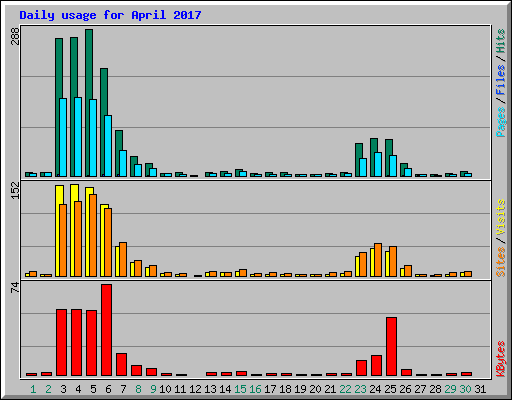Screen dimensions: 512x400
Task: Click the red KBytes bar for day 23
Action: click(362, 368)
